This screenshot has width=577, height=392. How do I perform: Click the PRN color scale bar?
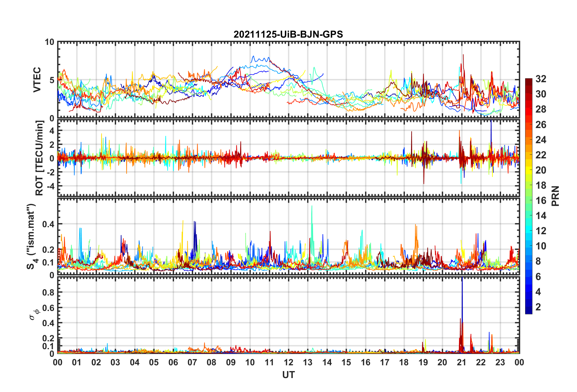528,196
